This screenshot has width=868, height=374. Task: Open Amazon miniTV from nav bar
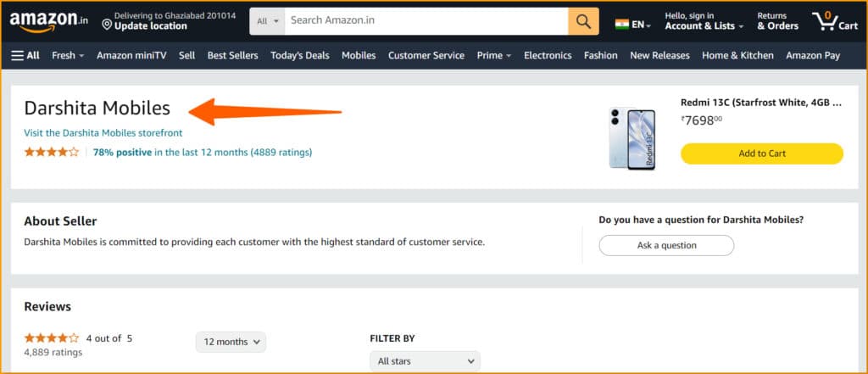click(131, 55)
